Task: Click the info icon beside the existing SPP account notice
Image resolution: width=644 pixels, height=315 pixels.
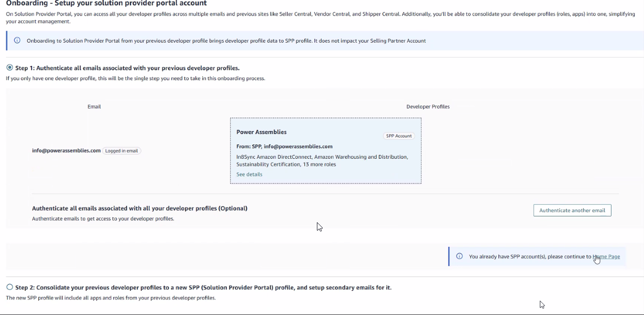Action: tap(459, 256)
